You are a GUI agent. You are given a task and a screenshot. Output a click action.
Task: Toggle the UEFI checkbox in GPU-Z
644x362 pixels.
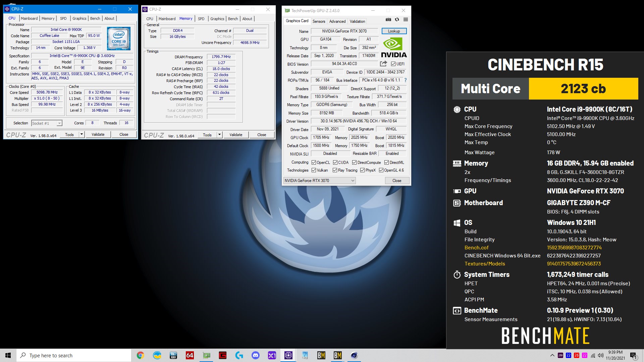(x=393, y=64)
